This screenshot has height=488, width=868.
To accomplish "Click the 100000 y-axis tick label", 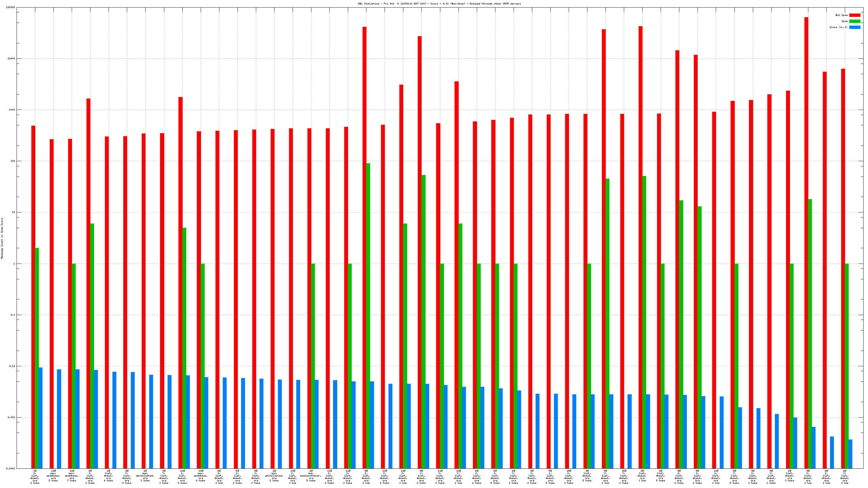I will click(x=11, y=8).
